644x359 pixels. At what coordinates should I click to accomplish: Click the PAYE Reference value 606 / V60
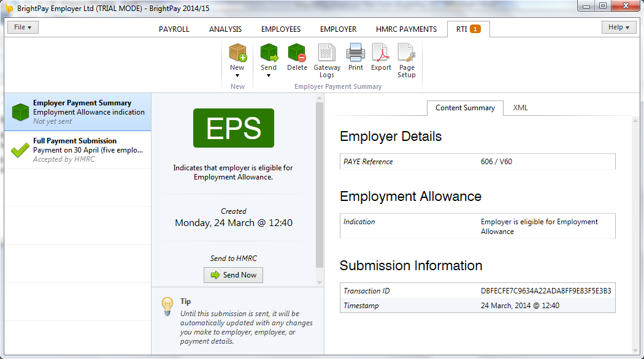[496, 162]
